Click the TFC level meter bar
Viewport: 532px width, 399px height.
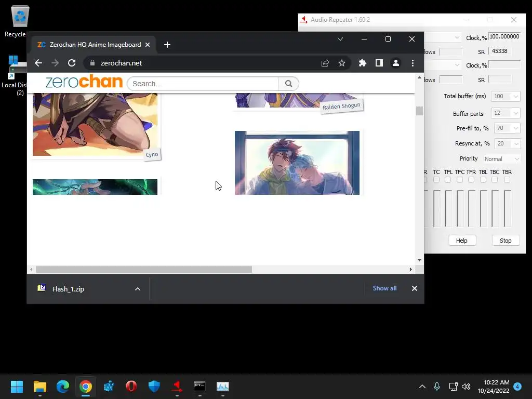(x=460, y=208)
